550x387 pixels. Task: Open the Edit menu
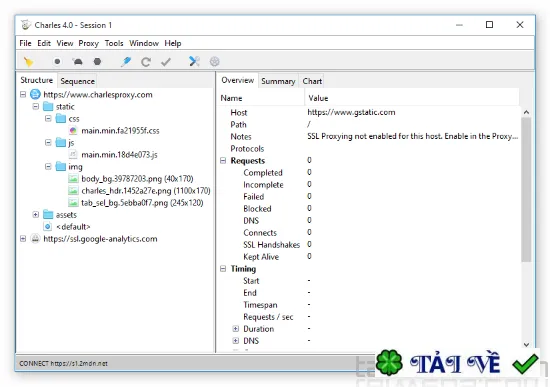point(44,43)
